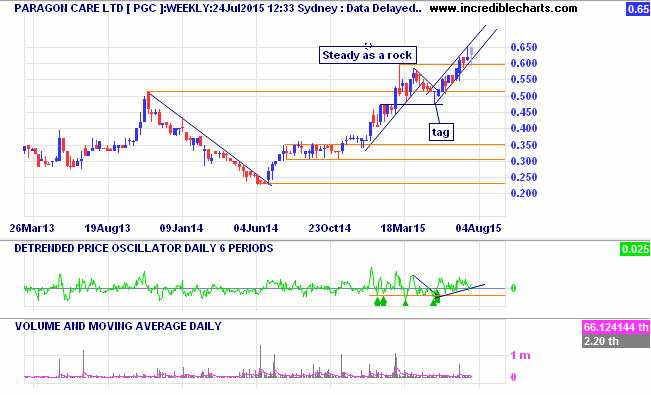
Task: Click the 'Steady as a rock' annotation box
Action: point(367,55)
